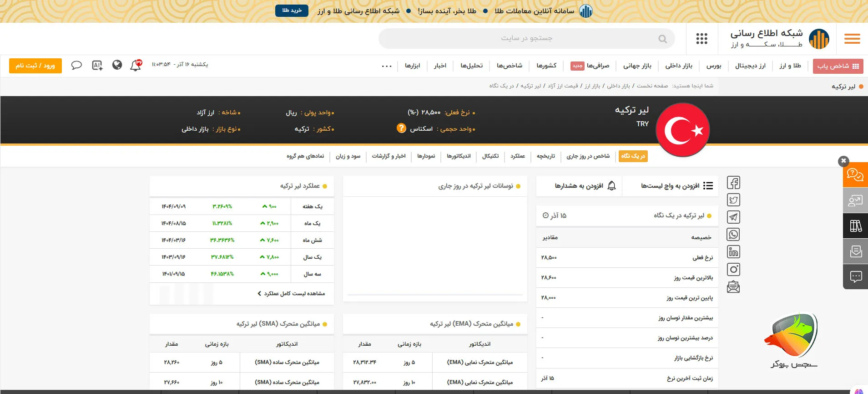
Task: Open the chat bubble icon in toolbar
Action: (76, 65)
